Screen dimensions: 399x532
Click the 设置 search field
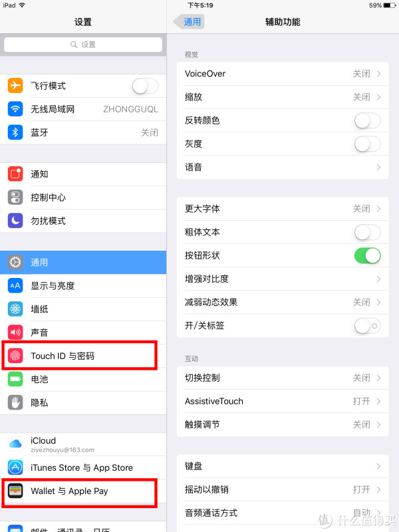tap(83, 45)
